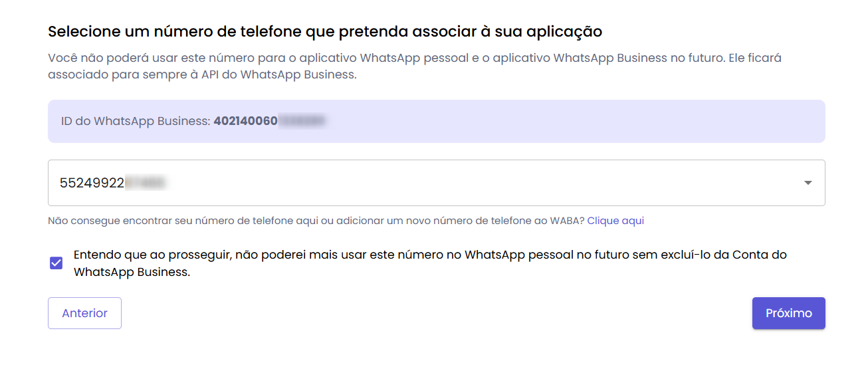The height and width of the screenshot is (377, 868).
Task: Click the 'associado para sempre à API' text line
Action: click(202, 74)
